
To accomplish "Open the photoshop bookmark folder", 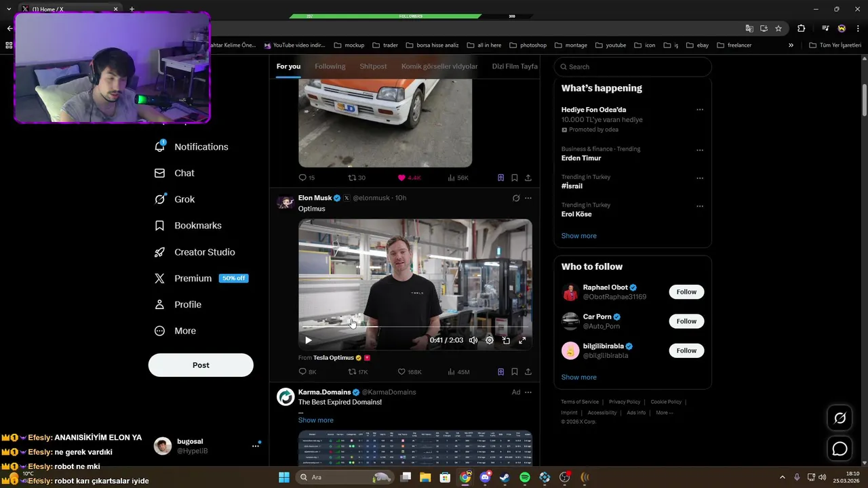I will click(528, 45).
